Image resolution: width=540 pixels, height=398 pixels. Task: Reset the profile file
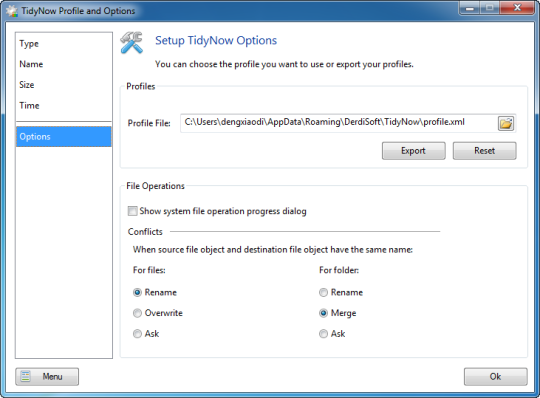[484, 151]
